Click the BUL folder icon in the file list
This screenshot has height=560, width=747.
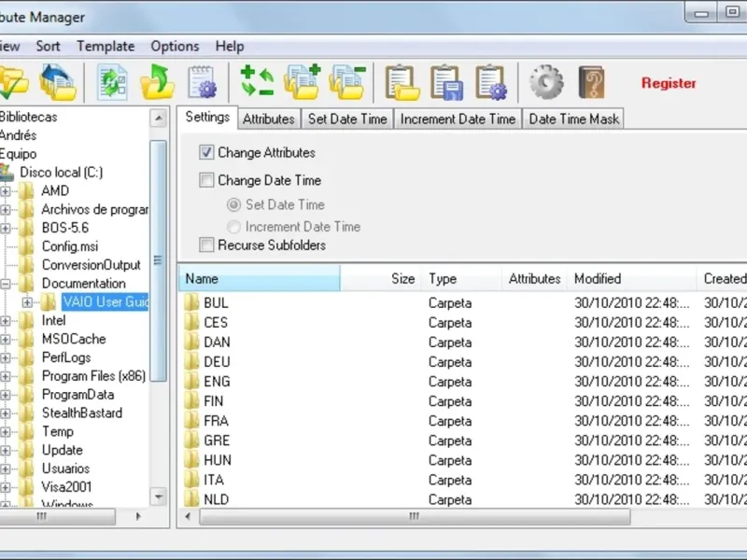click(191, 302)
